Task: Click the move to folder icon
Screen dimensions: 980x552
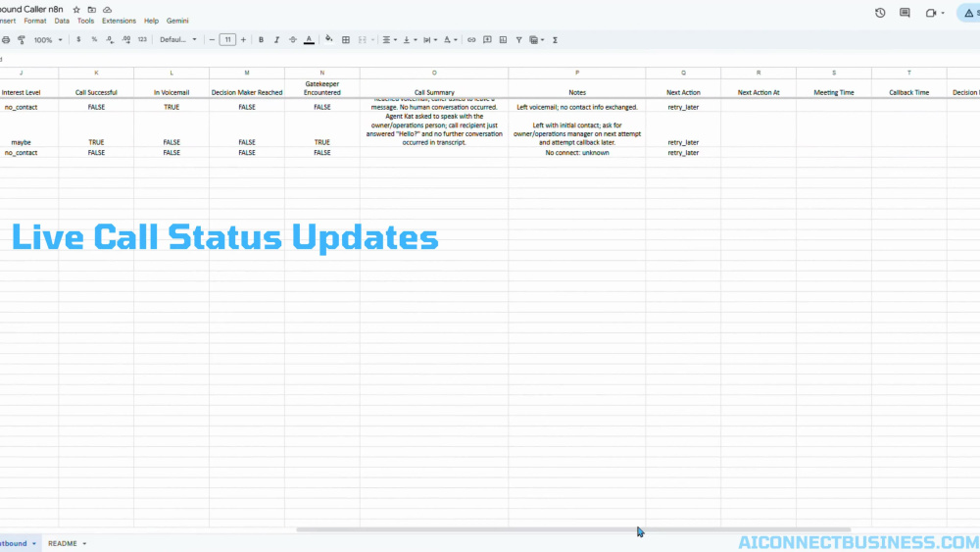Action: click(92, 10)
